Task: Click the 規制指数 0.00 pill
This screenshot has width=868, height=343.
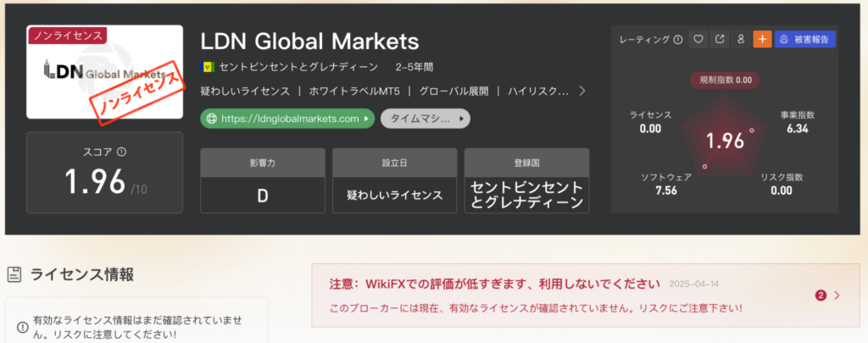Action: tap(725, 80)
